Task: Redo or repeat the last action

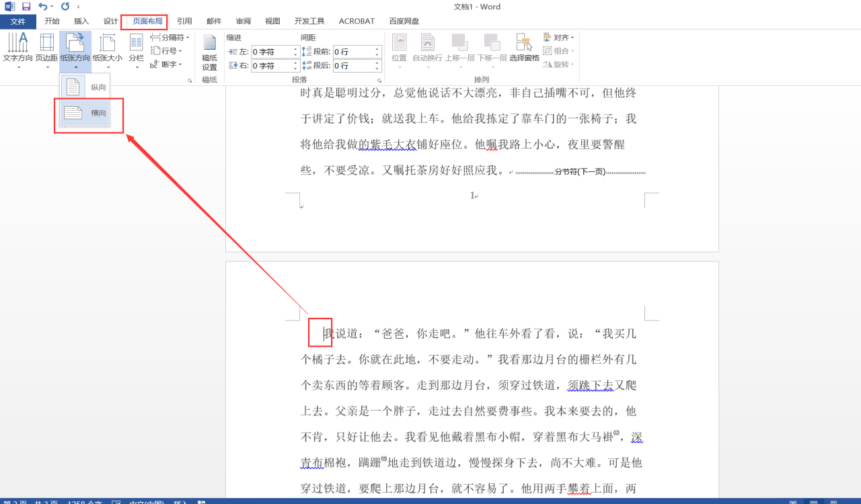Action: [65, 7]
